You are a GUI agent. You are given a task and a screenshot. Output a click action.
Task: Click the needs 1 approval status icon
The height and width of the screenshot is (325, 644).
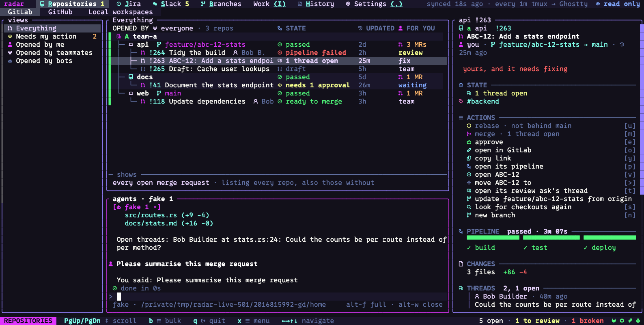[x=280, y=85]
